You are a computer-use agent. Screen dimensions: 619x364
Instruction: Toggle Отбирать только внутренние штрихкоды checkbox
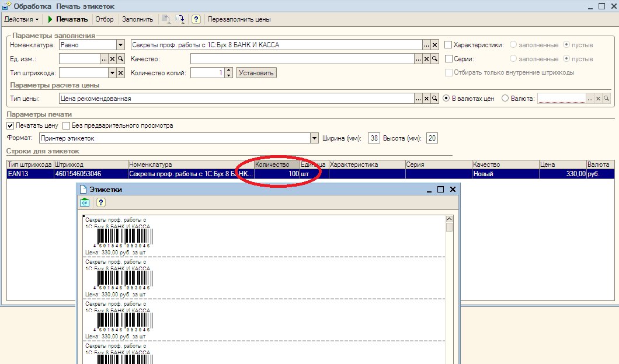coord(448,72)
